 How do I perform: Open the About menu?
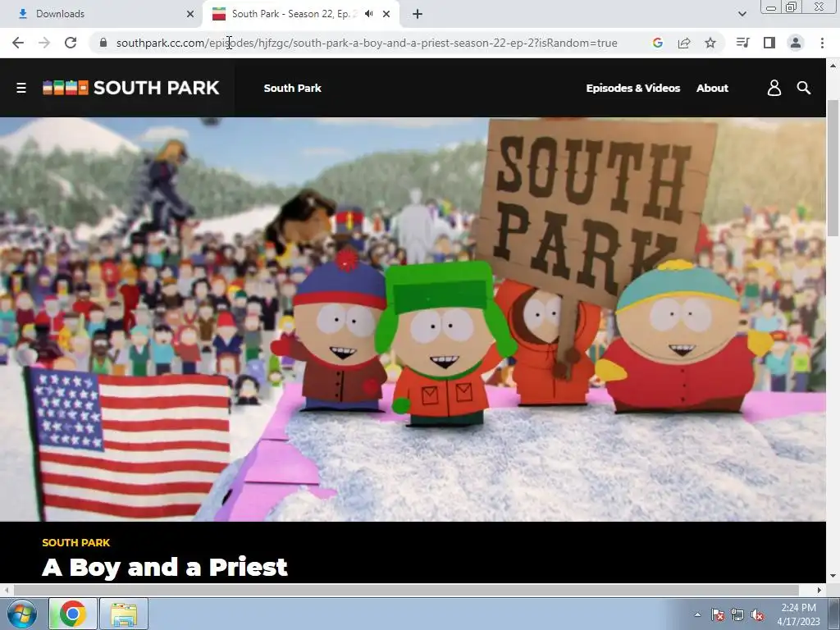tap(712, 88)
